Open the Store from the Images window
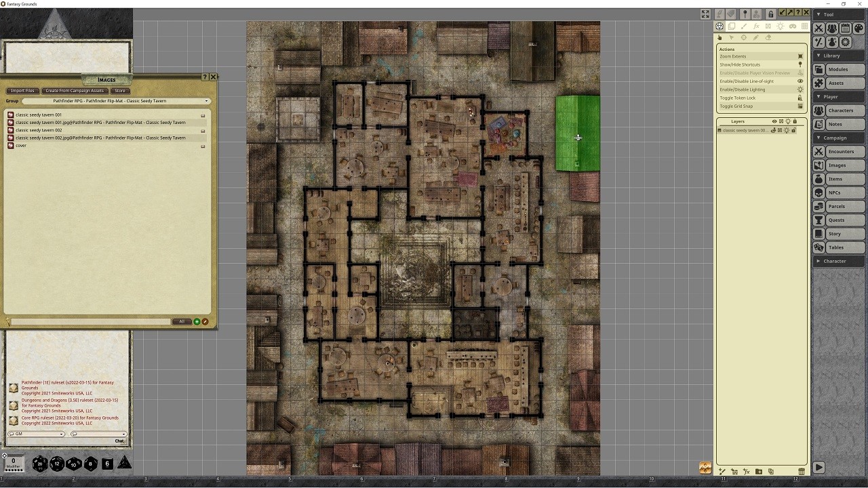This screenshot has height=488, width=868. click(120, 90)
